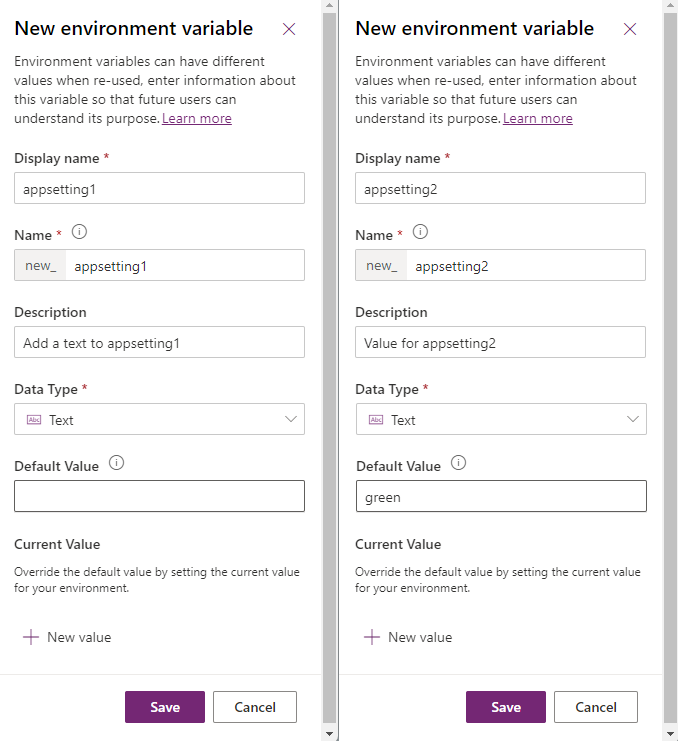678x741 pixels.
Task: Open Learn more link in right panel
Action: (x=538, y=119)
